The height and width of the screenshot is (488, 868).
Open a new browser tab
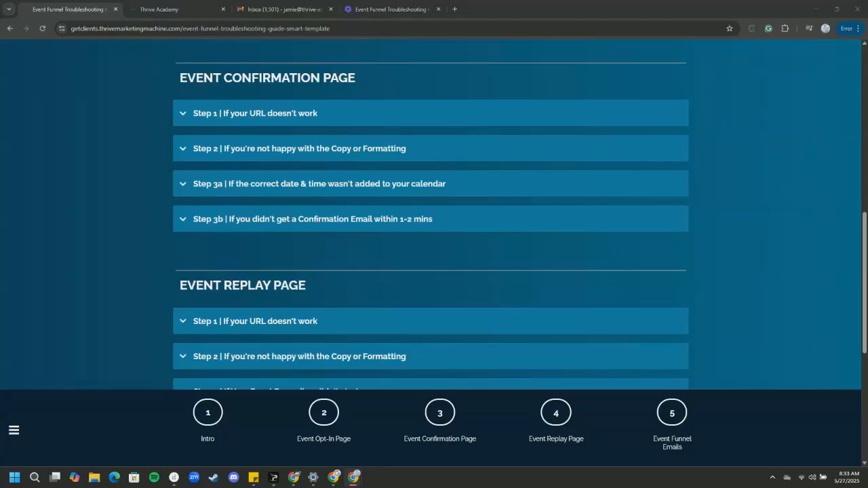(x=454, y=9)
